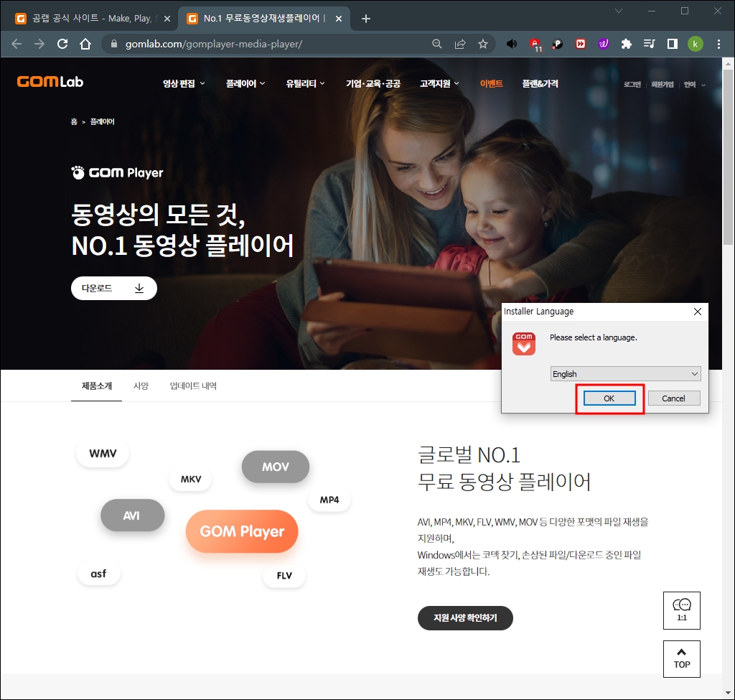Open the AdBlock extension showing 11 blocked

(x=534, y=44)
